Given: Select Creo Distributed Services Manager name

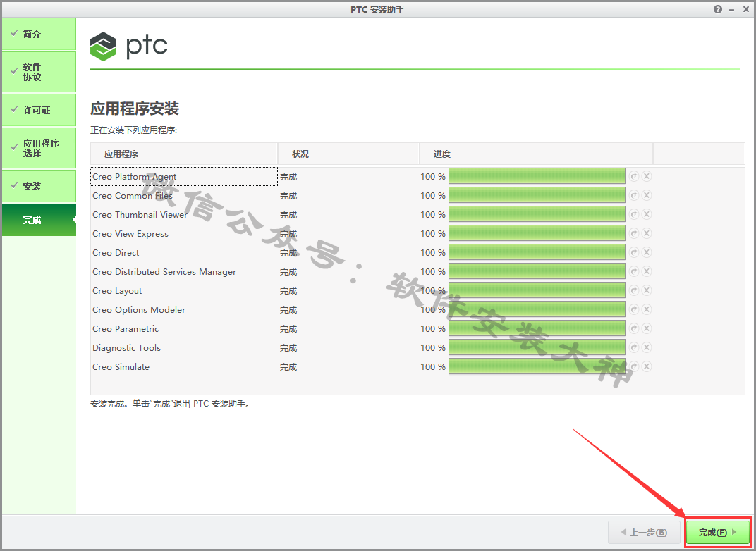Looking at the screenshot, I should 164,272.
